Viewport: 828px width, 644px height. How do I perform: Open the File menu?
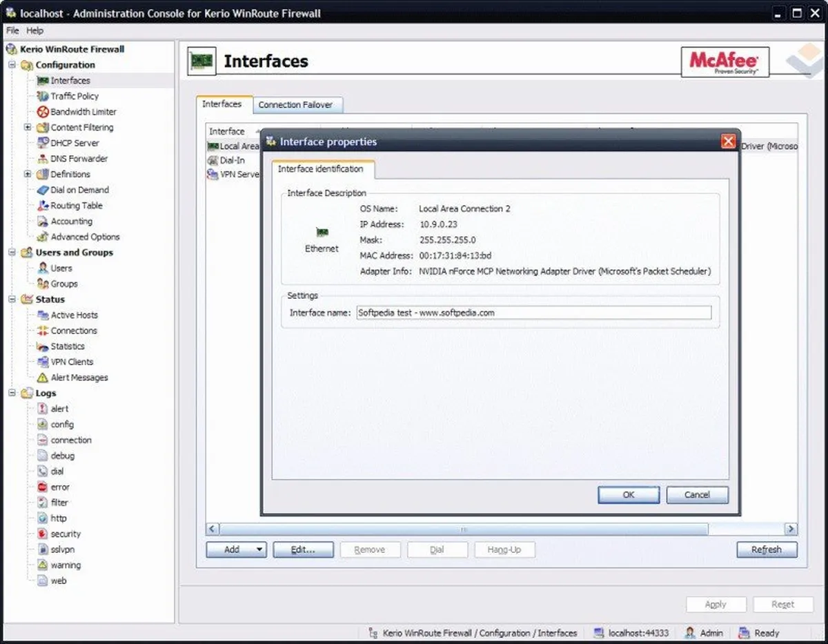12,30
